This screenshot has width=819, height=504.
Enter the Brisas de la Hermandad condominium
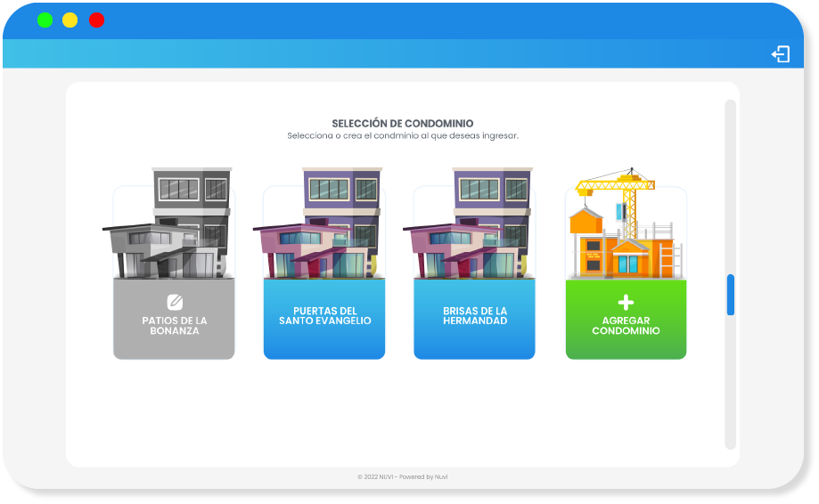474,317
